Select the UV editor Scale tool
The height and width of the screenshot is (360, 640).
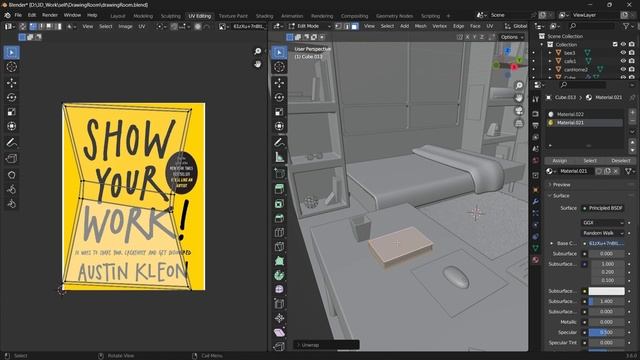click(x=11, y=112)
